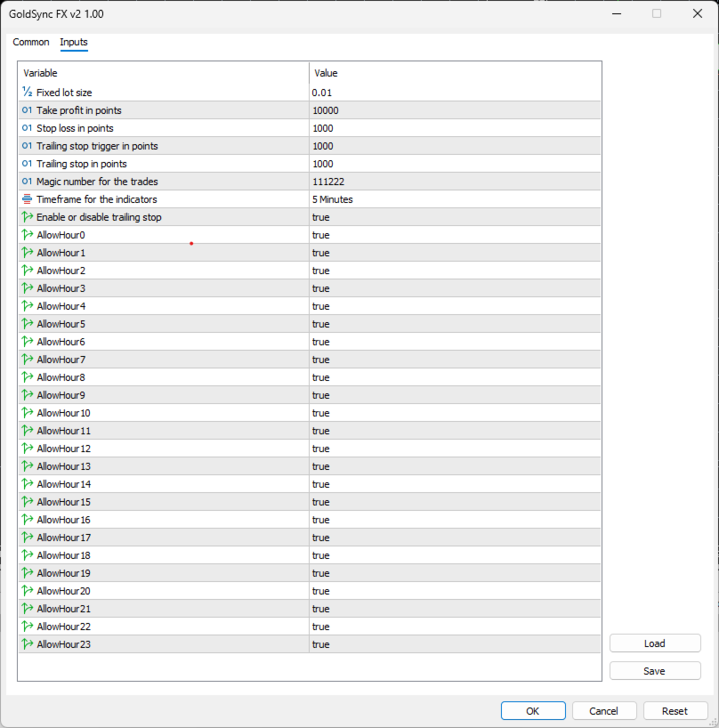Click the icon beside Take profit in points
This screenshot has height=728, width=719.
[28, 110]
